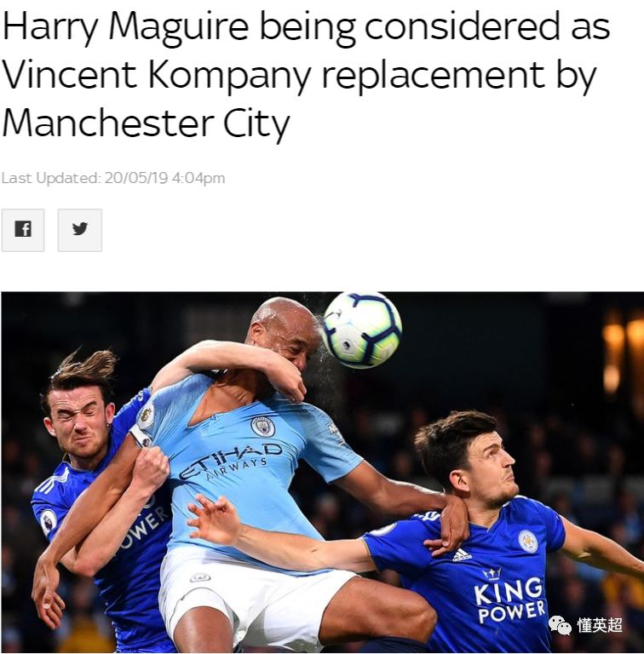Click the football in the photo
The image size is (644, 654).
361,330
